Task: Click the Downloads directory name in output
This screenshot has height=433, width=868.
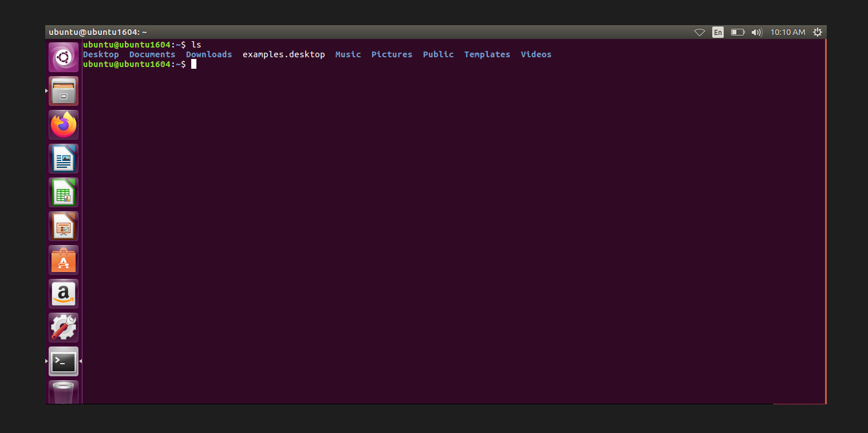Action: coord(209,54)
